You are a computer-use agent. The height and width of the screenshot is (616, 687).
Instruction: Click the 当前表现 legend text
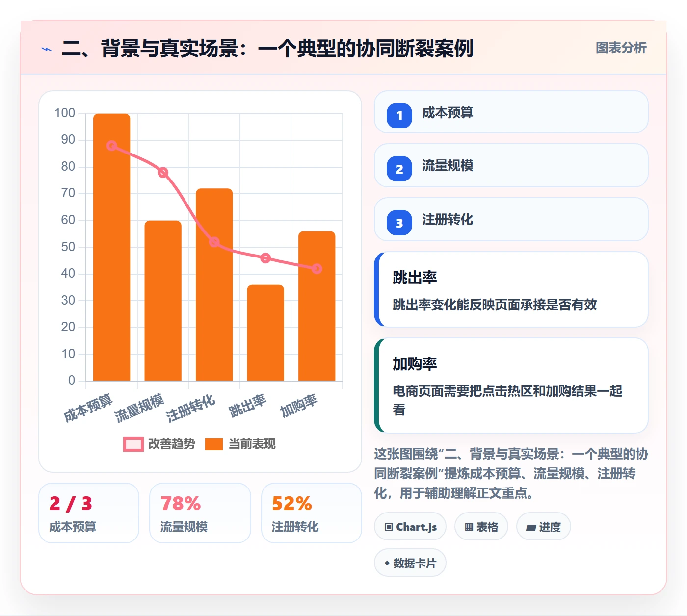click(252, 444)
